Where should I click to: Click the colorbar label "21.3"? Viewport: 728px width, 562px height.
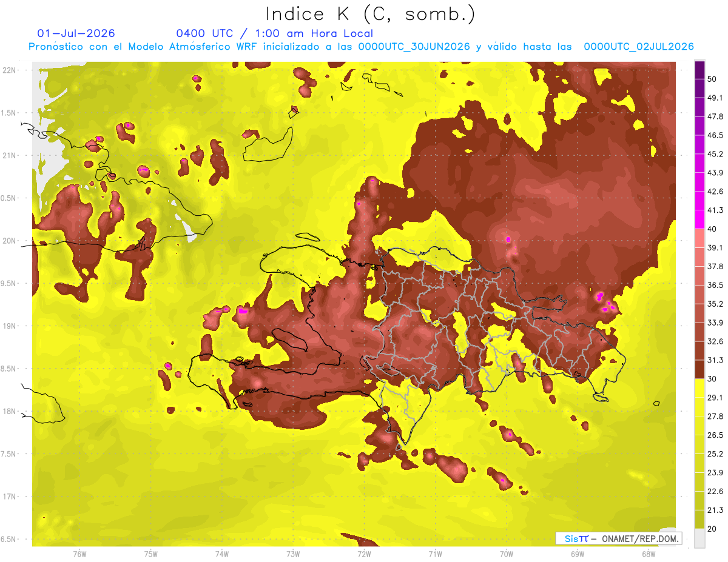[715, 510]
